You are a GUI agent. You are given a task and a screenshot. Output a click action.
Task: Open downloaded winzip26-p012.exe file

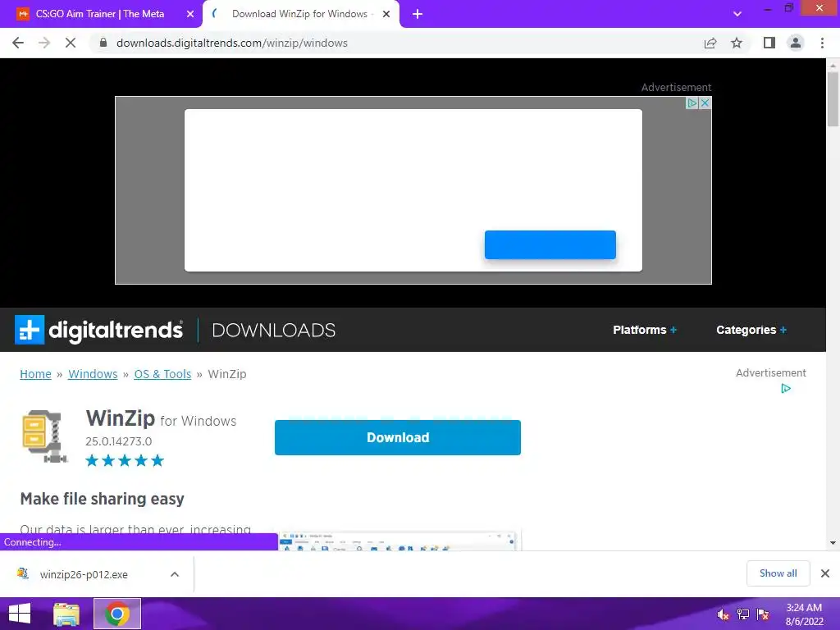tap(84, 574)
